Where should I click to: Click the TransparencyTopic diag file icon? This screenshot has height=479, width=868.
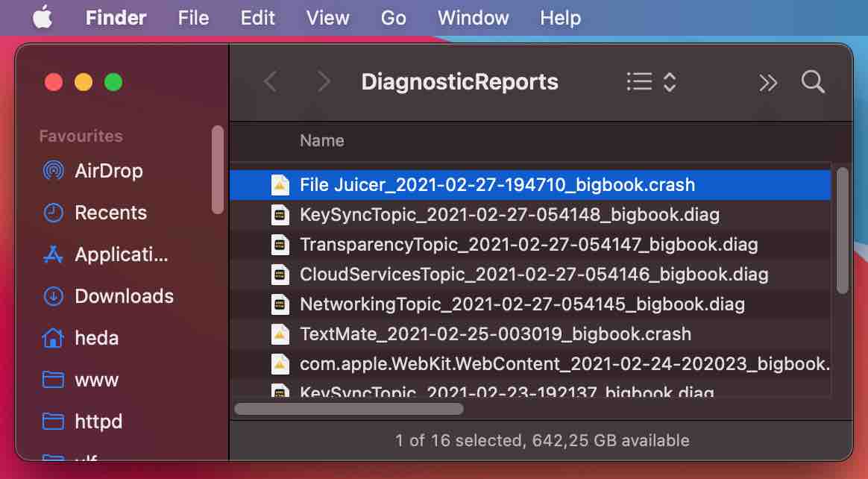(280, 245)
